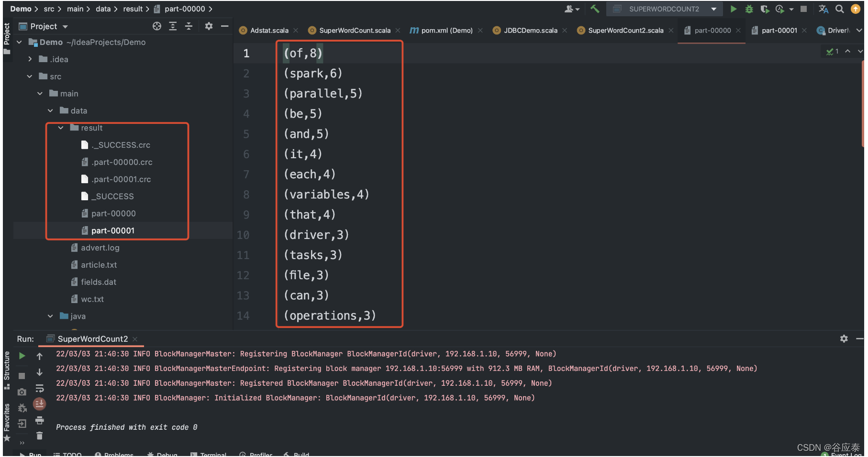
Task: Open the Favorites tool window stripe
Action: [7, 423]
